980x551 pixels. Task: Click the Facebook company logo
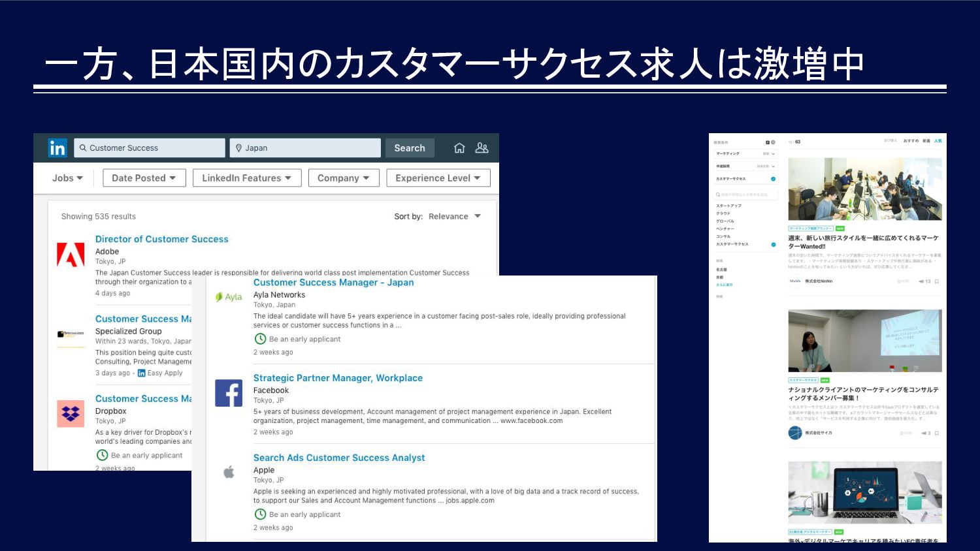229,393
